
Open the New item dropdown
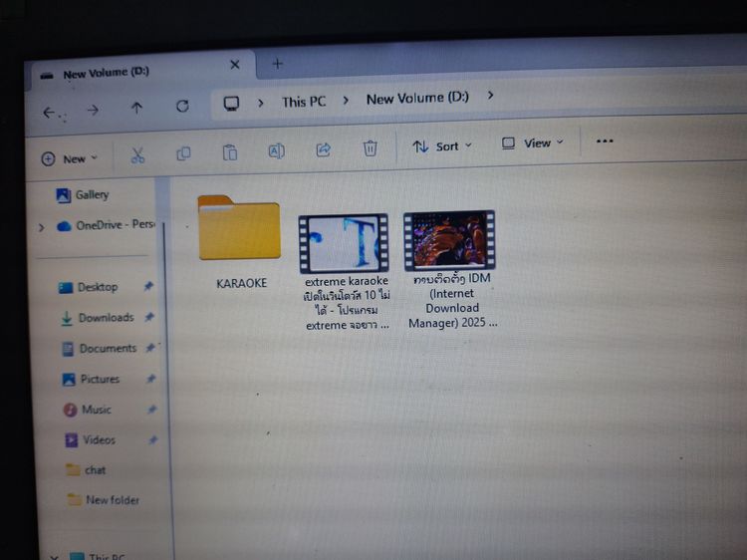coord(70,158)
